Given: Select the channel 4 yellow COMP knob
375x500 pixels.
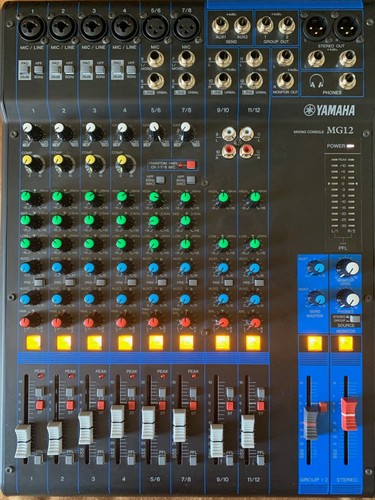Looking at the screenshot, I should pos(123,162).
